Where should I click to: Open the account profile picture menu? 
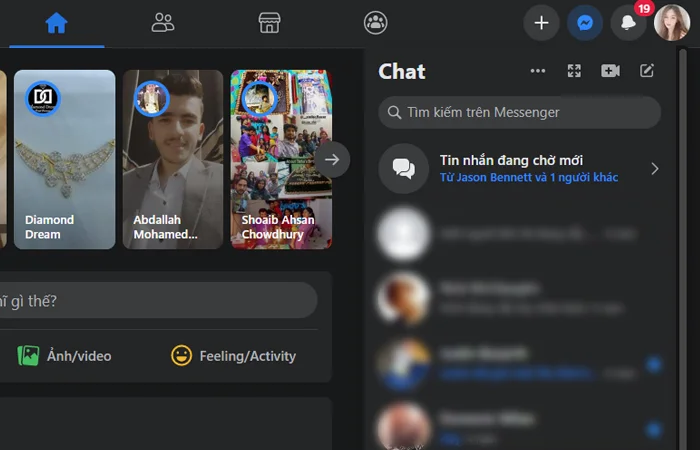672,23
